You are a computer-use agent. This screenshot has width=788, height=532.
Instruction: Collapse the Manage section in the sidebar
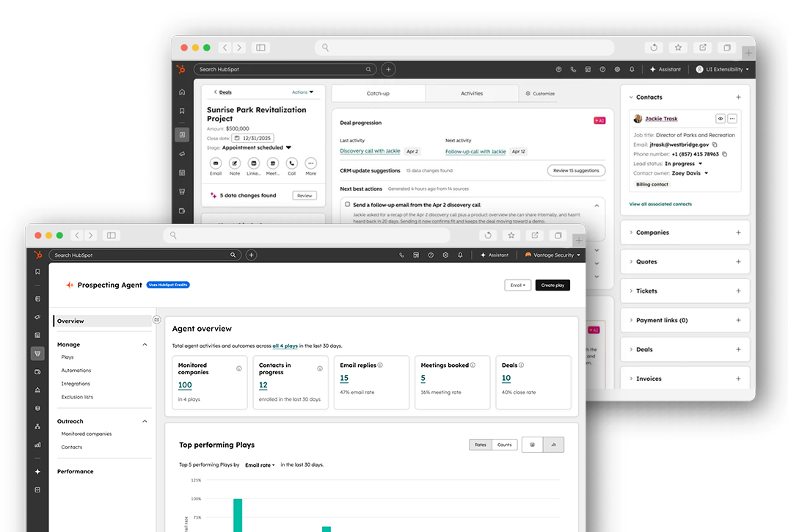145,344
